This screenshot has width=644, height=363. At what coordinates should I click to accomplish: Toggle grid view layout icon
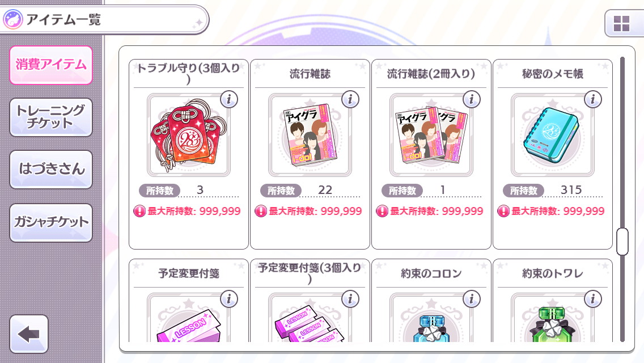point(621,24)
